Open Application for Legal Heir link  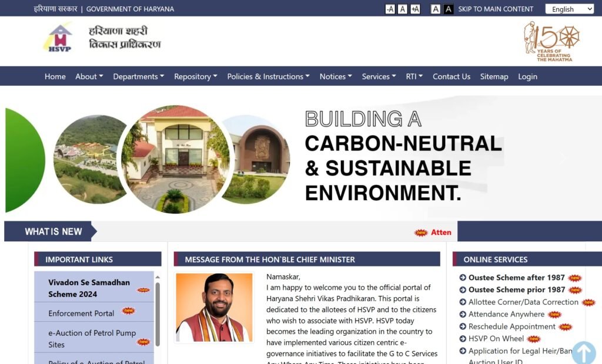click(520, 351)
